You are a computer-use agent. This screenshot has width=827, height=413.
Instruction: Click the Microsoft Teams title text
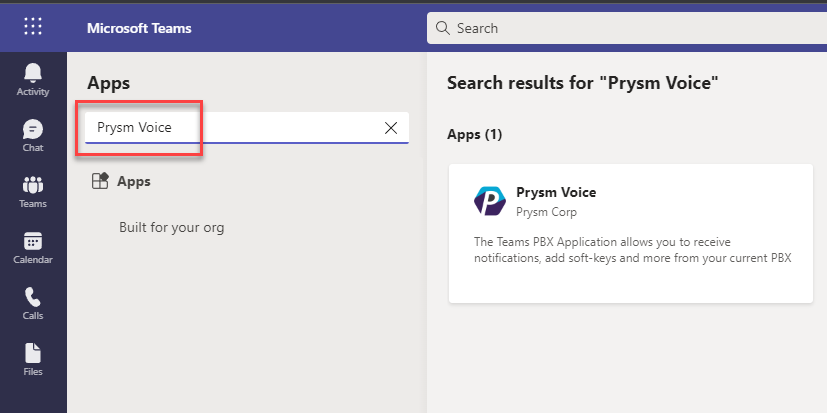[x=139, y=28]
